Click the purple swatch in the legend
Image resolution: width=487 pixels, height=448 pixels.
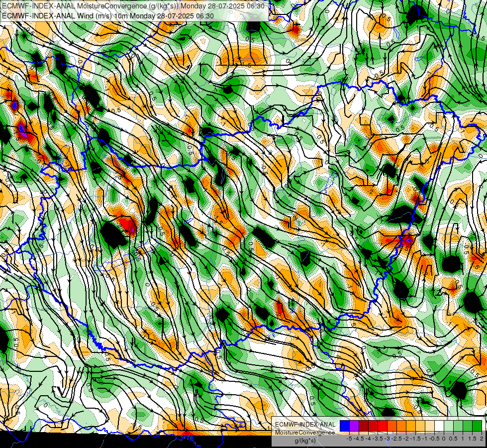coord(354,426)
